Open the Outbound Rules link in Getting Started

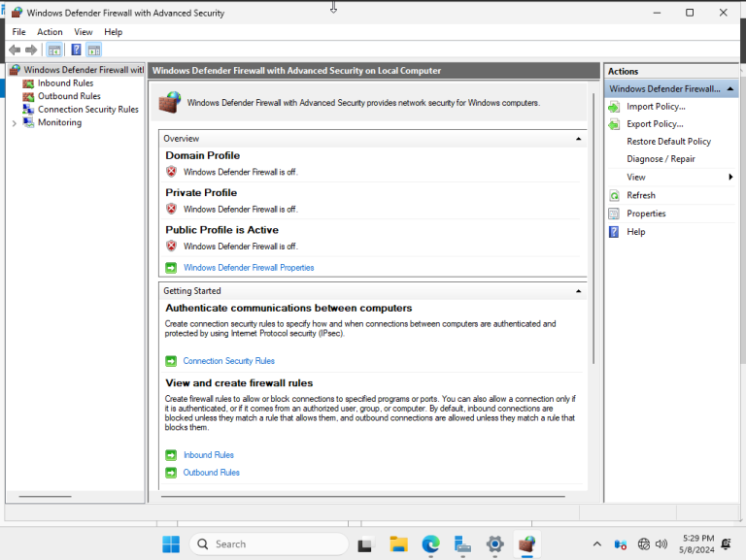tap(211, 473)
